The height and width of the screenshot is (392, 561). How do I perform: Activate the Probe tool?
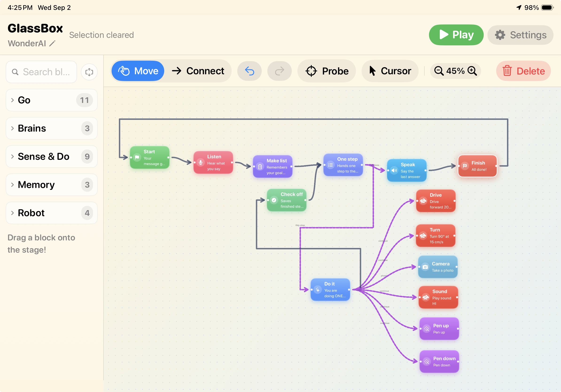[x=327, y=71]
